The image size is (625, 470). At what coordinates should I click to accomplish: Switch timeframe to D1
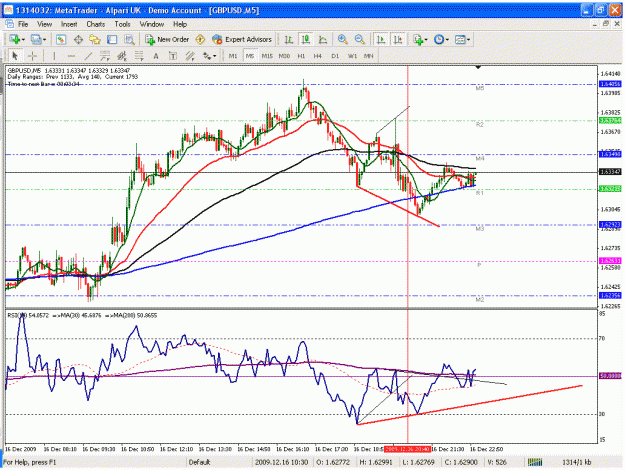(335, 56)
